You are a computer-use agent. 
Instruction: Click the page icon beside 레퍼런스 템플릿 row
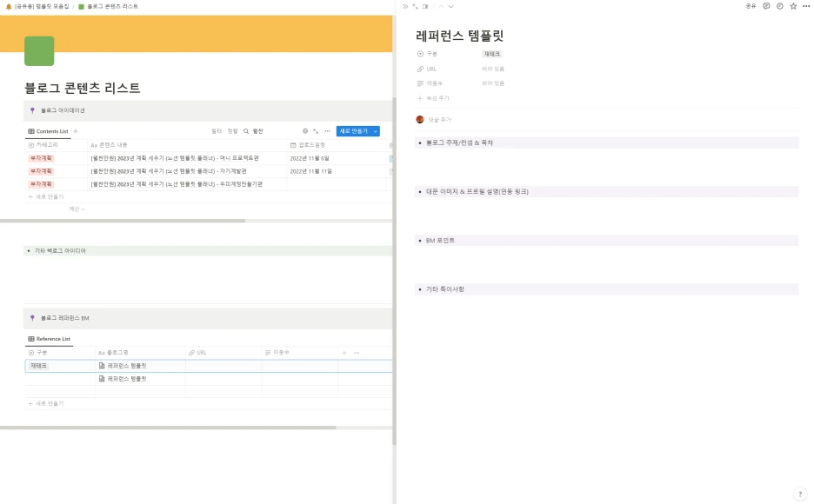(x=102, y=365)
